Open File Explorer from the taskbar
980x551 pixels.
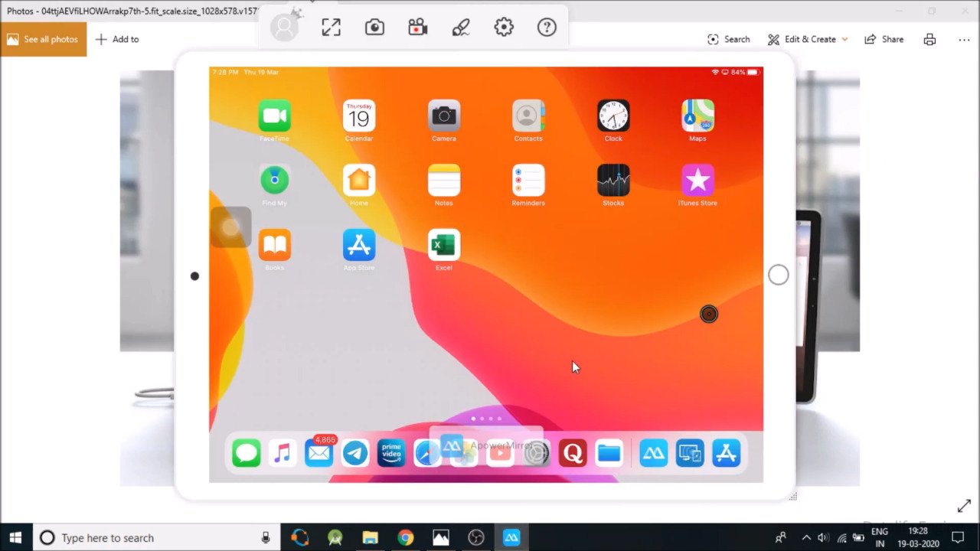370,538
